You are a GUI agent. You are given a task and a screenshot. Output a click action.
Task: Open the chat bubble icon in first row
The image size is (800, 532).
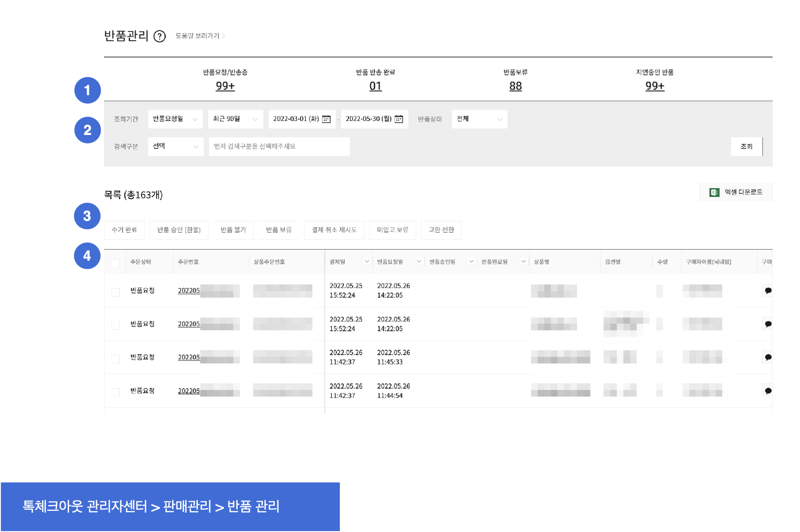[768, 291]
